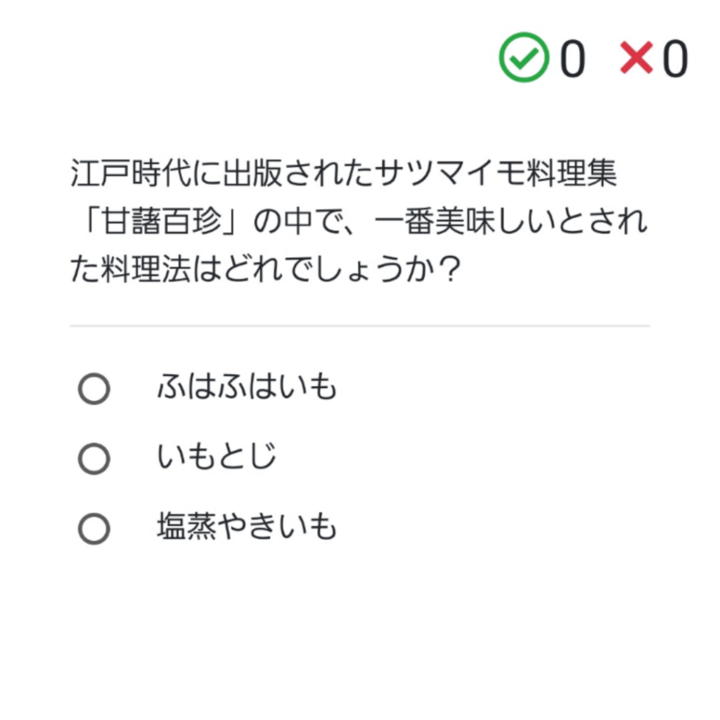Click the incorrect count number beside X
This screenshot has width=720, height=720.
(675, 59)
